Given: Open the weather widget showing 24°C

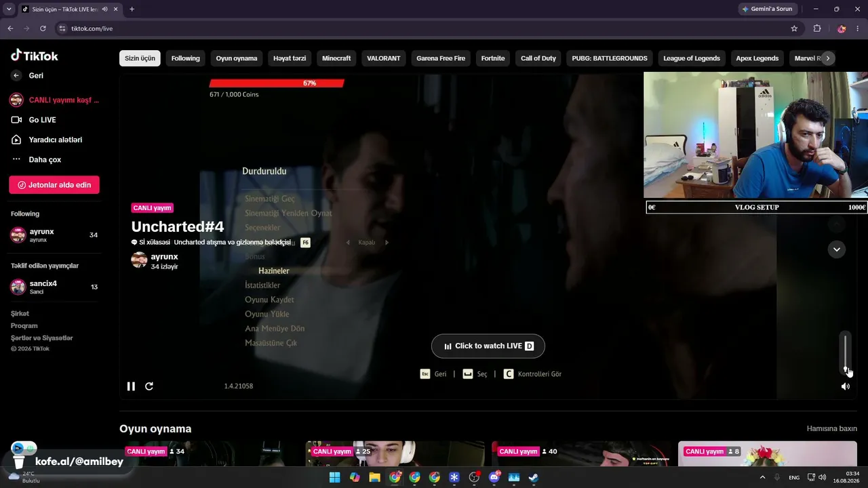Looking at the screenshot, I should 24,477.
